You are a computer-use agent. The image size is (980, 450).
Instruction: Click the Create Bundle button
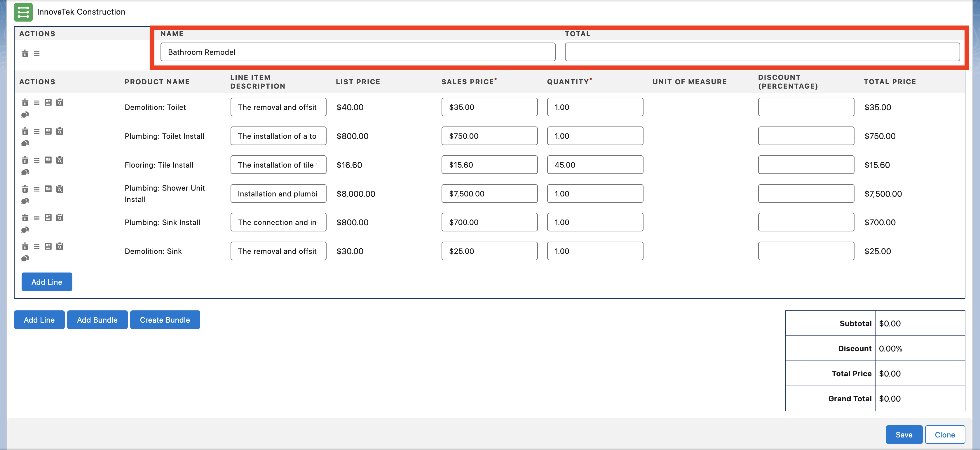(165, 320)
